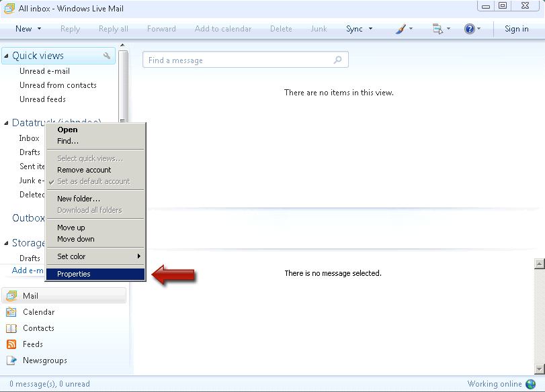Click the reading pane scroll down arrow

pyautogui.click(x=539, y=369)
